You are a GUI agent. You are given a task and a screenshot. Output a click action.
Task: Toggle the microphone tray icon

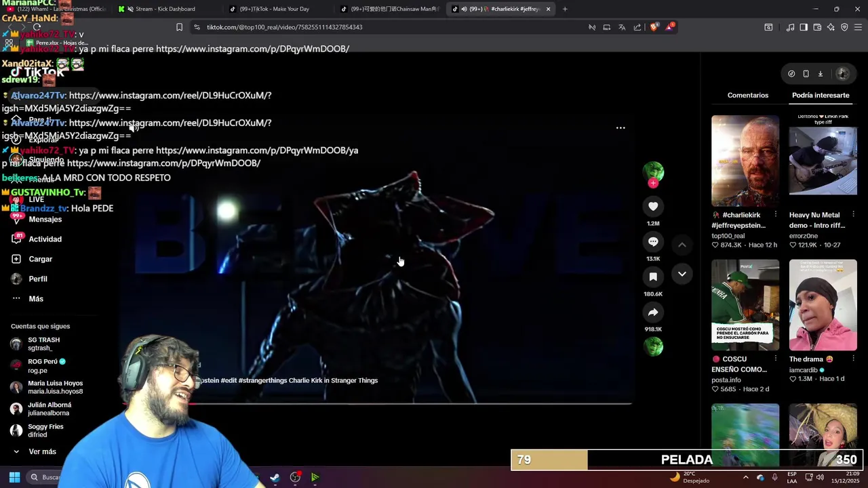point(774,477)
